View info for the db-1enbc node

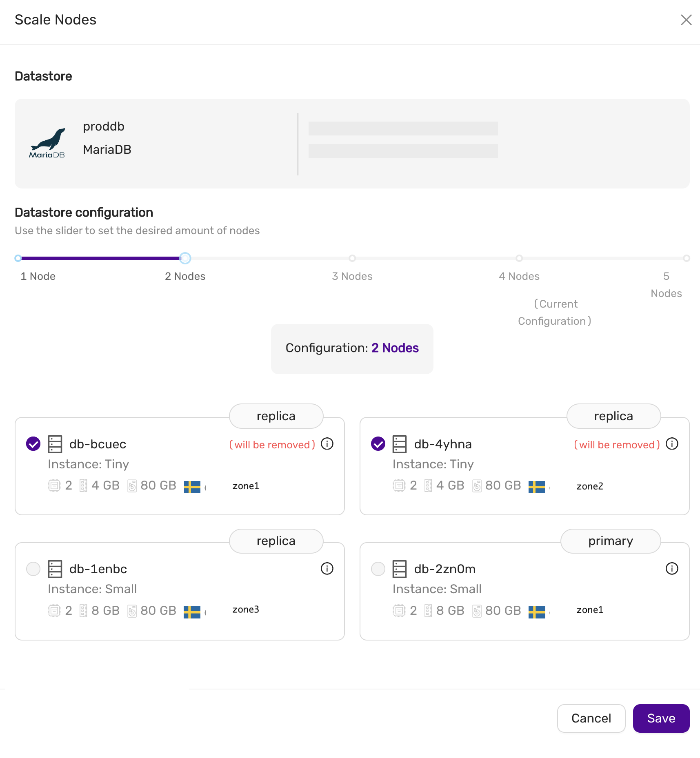(x=327, y=568)
